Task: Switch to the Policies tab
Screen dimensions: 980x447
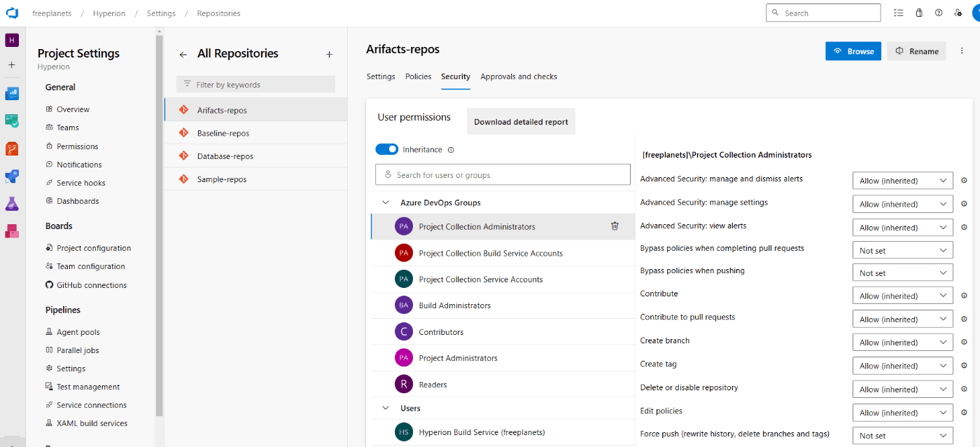Action: [x=418, y=76]
